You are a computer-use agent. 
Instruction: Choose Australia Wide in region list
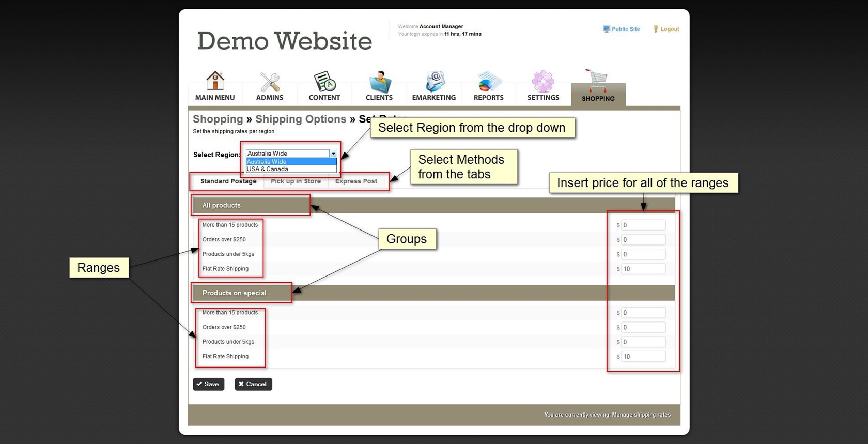(x=291, y=162)
